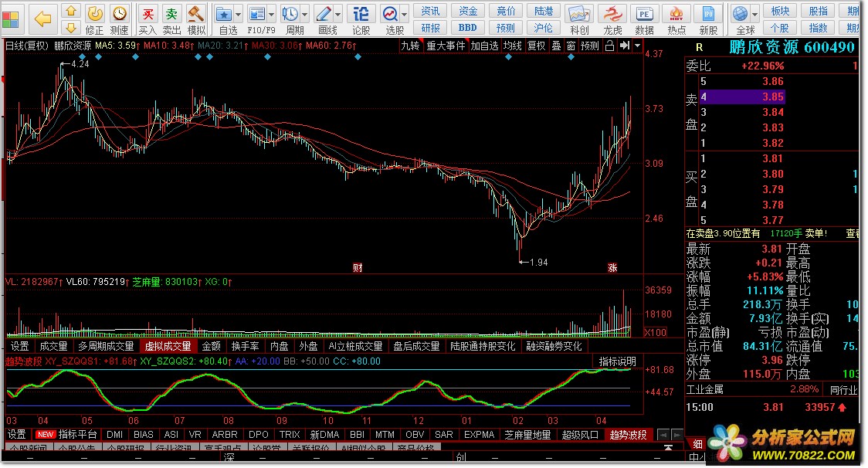Open the 热点 hot topics flame icon
Screen dimensions: 868x468
click(676, 14)
